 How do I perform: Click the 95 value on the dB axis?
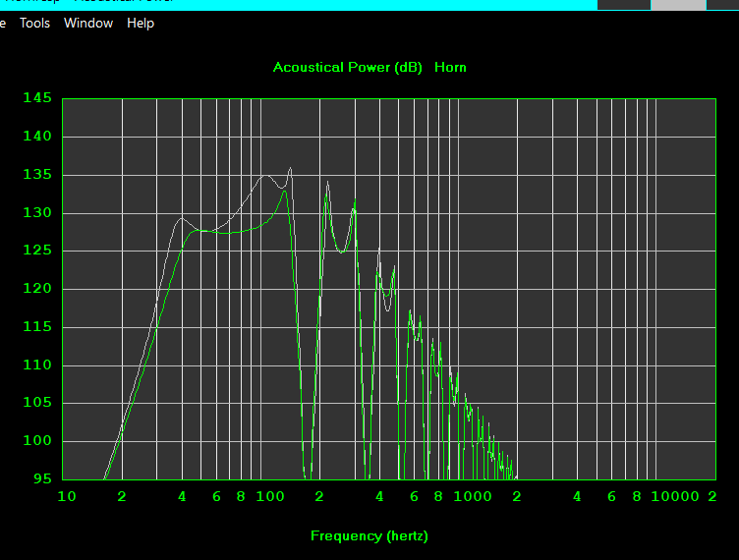(x=42, y=478)
